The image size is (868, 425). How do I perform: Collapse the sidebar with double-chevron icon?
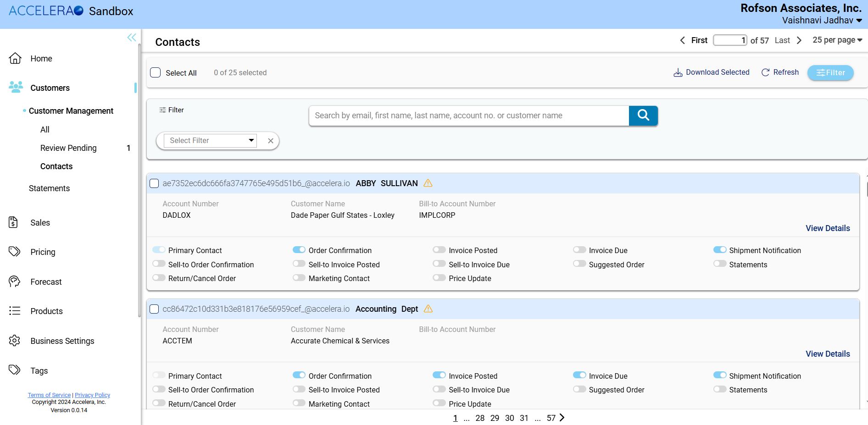point(132,38)
